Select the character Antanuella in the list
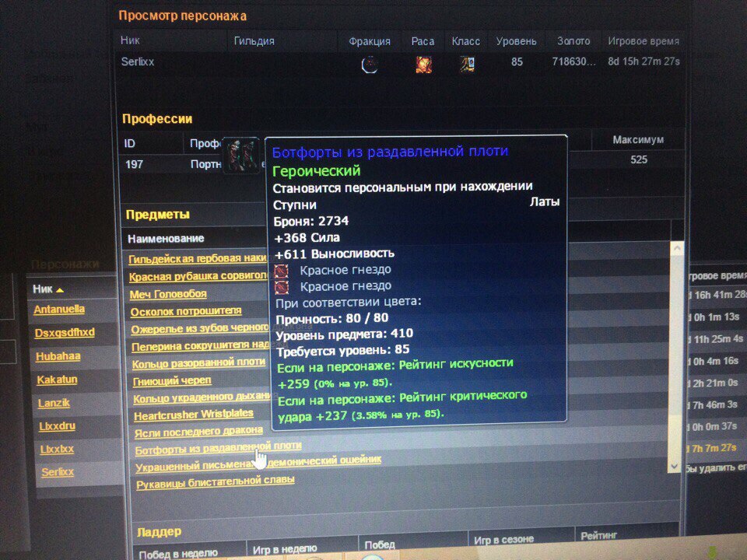 pos(59,310)
